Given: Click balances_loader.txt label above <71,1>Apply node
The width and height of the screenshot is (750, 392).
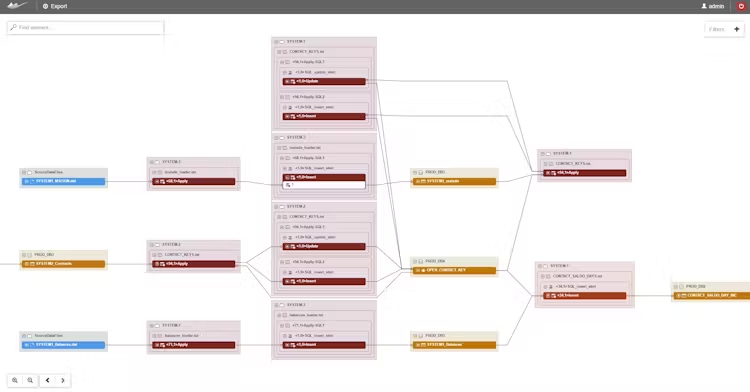Looking at the screenshot, I should click(x=180, y=336).
